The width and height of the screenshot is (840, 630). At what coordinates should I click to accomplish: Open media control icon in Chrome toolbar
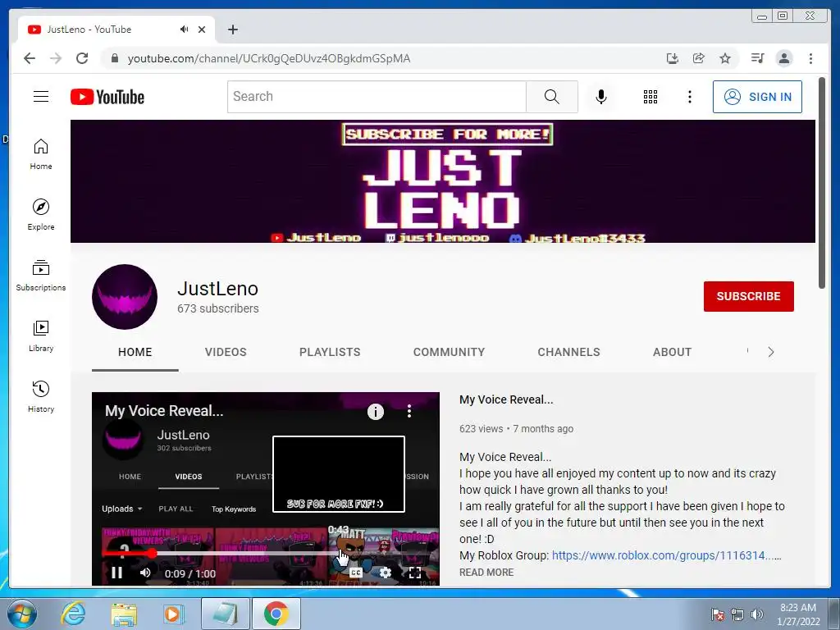pyautogui.click(x=757, y=58)
